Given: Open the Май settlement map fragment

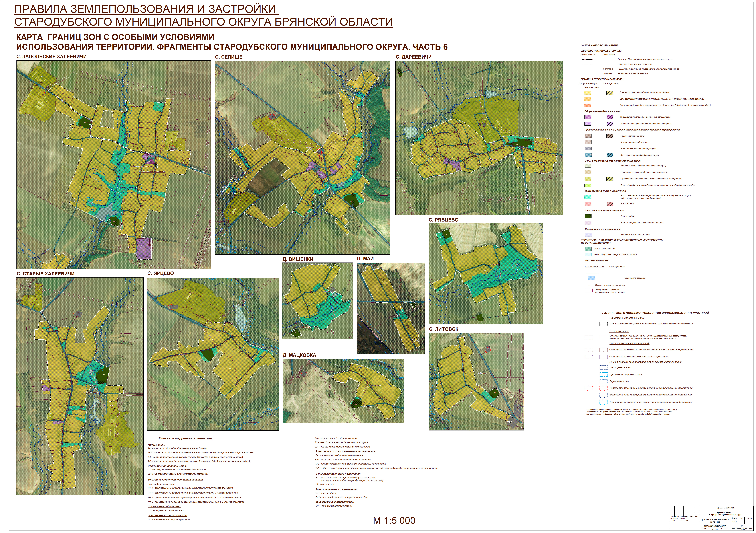Looking at the screenshot, I should [x=391, y=308].
